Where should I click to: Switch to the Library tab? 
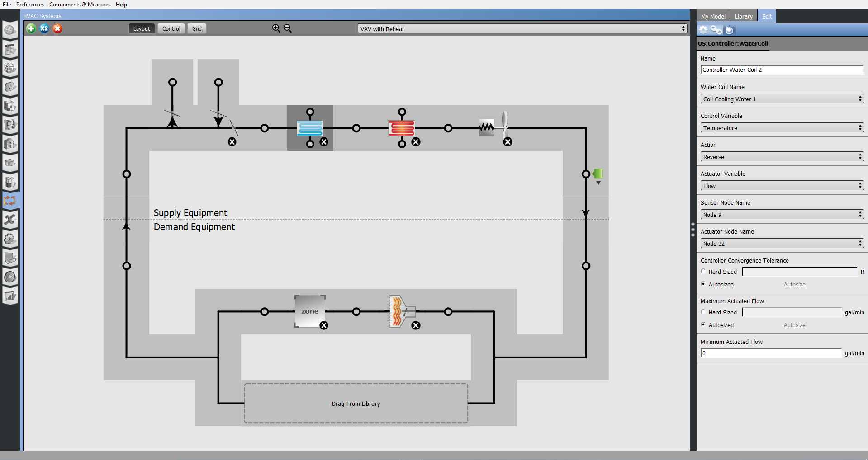(x=743, y=16)
